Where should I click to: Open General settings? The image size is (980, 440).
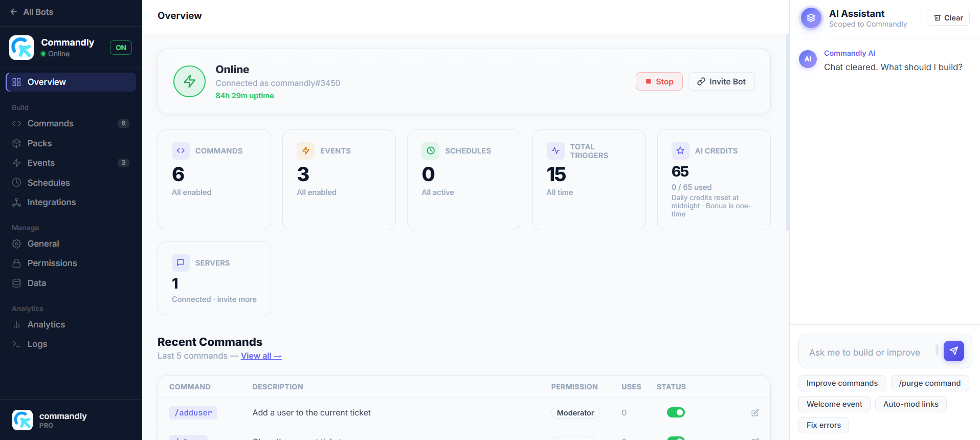[x=71, y=244]
